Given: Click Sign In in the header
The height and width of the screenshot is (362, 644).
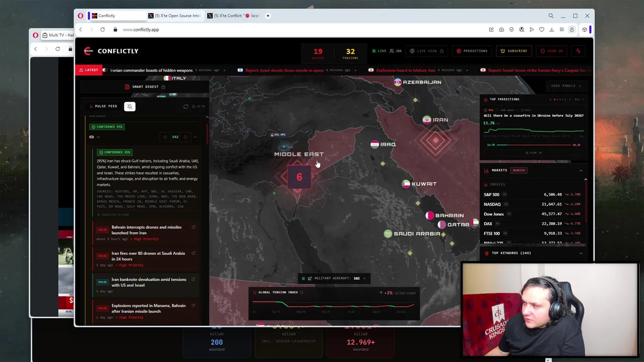Looking at the screenshot, I should coord(552,51).
